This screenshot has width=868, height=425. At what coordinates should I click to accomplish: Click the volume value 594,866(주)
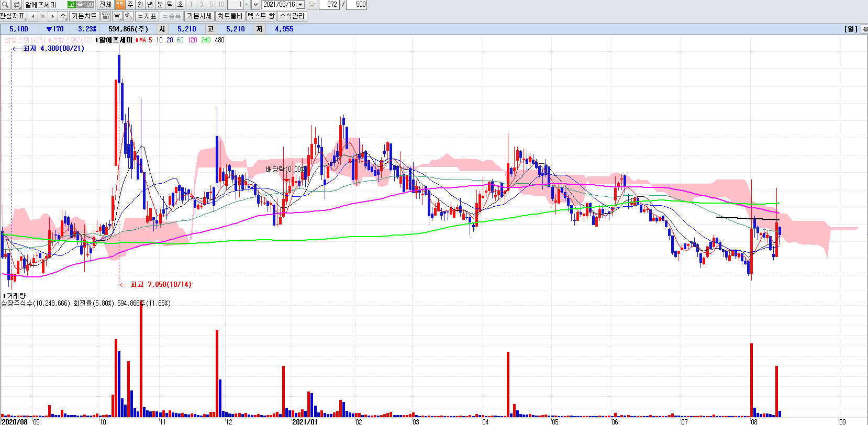coord(128,29)
